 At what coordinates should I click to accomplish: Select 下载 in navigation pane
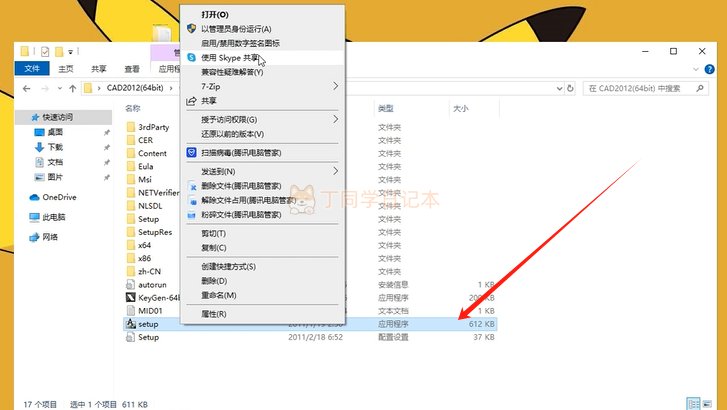click(55, 147)
